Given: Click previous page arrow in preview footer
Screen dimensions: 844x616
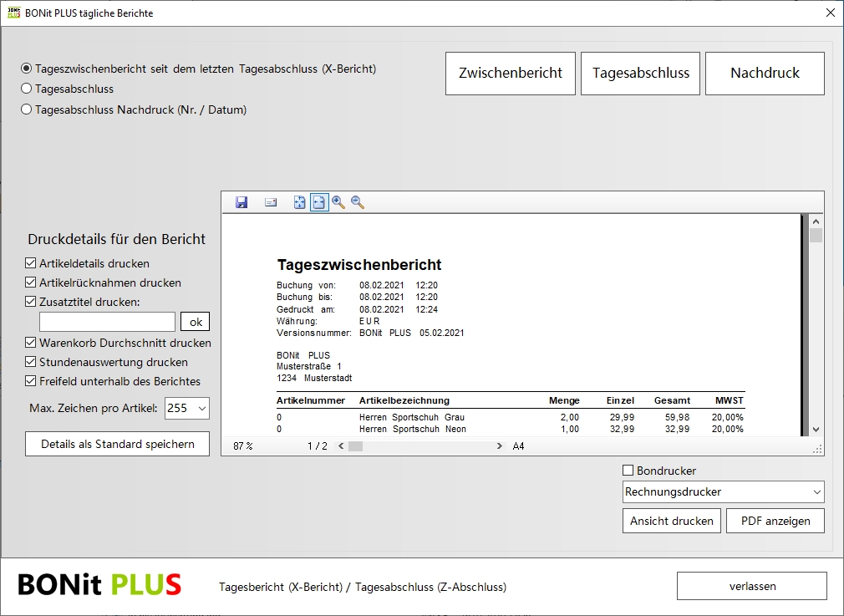Looking at the screenshot, I should point(341,445).
